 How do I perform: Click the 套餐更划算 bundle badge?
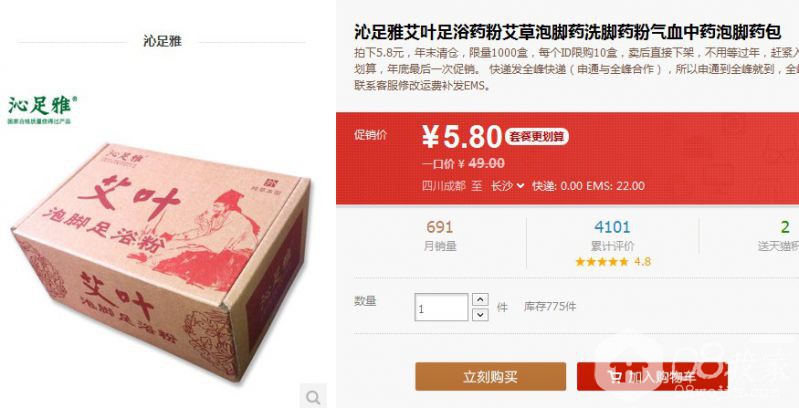pos(537,136)
